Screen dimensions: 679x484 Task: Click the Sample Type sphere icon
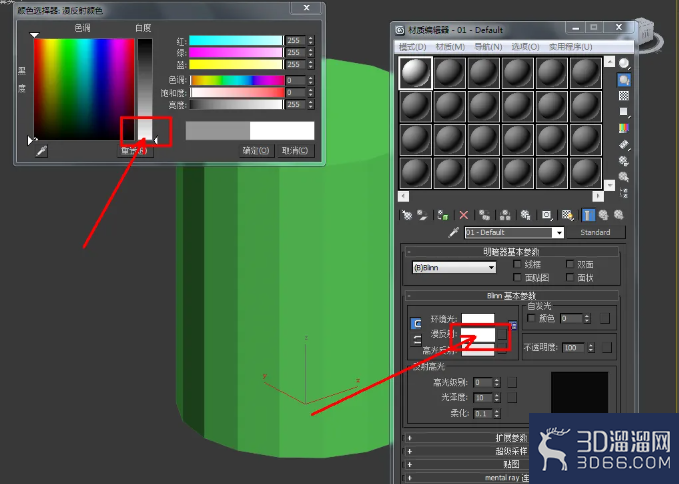tap(624, 64)
